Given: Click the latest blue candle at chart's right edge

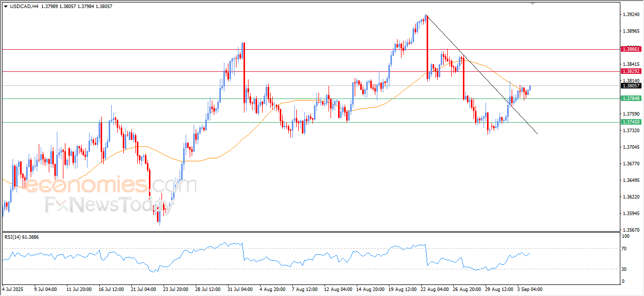Looking at the screenshot, I should tap(530, 89).
